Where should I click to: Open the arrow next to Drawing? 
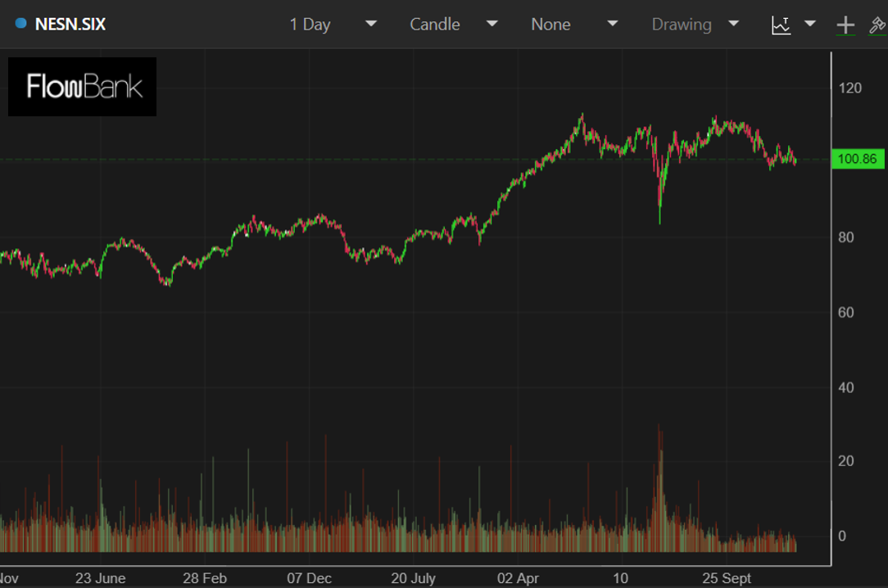pyautogui.click(x=733, y=24)
